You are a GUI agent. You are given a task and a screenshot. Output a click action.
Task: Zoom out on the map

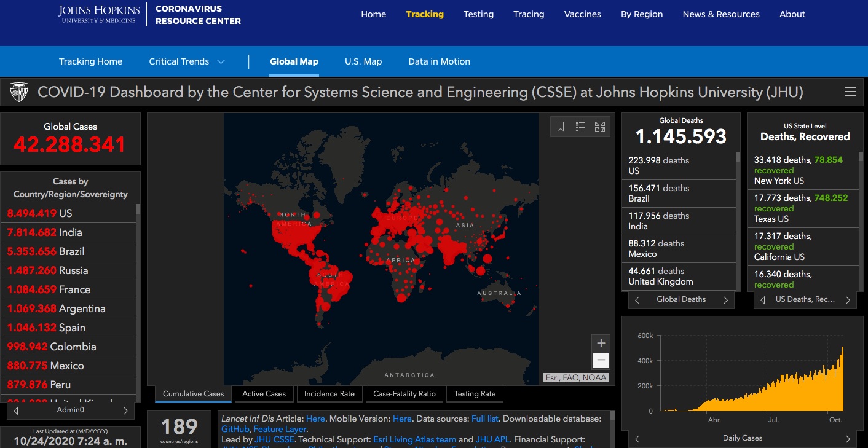coord(601,361)
